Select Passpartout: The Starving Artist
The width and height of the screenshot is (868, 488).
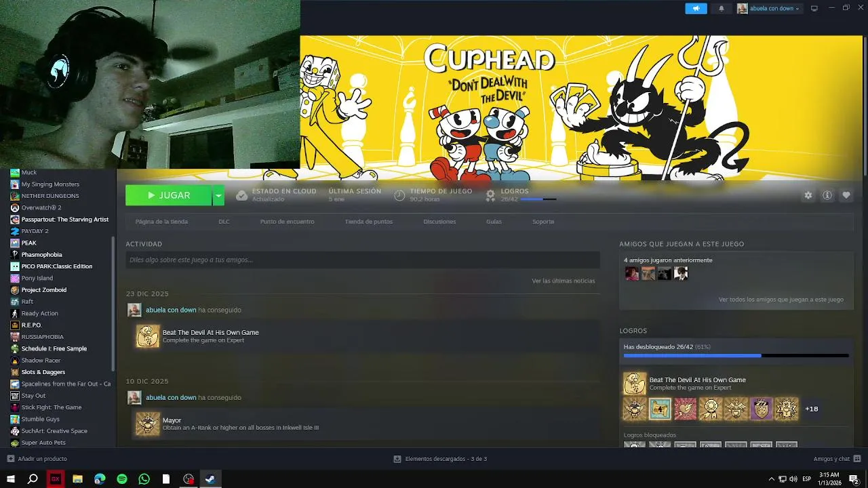pos(64,220)
